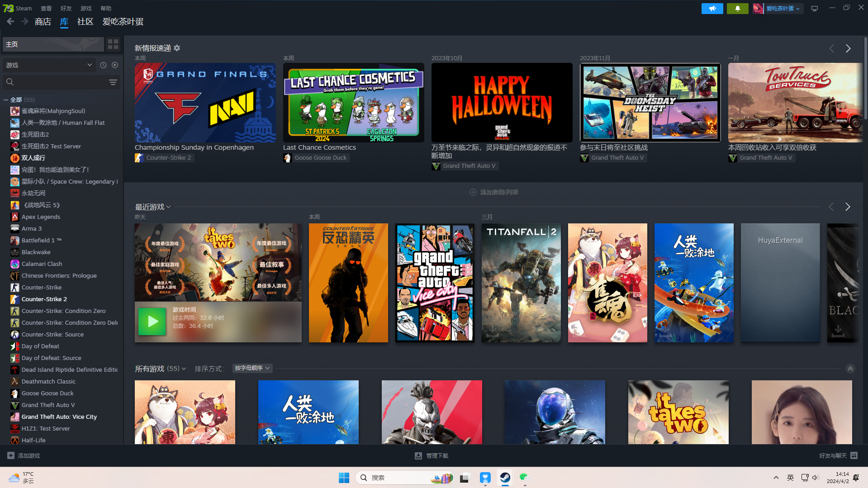Click the add game plus icon
This screenshot has width=868, height=488.
(x=11, y=455)
